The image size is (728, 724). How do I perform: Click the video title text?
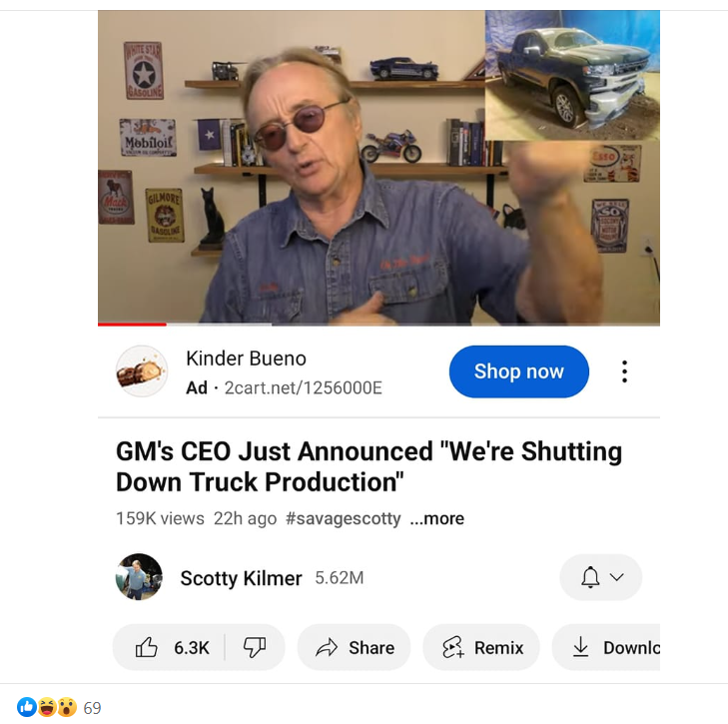click(368, 466)
